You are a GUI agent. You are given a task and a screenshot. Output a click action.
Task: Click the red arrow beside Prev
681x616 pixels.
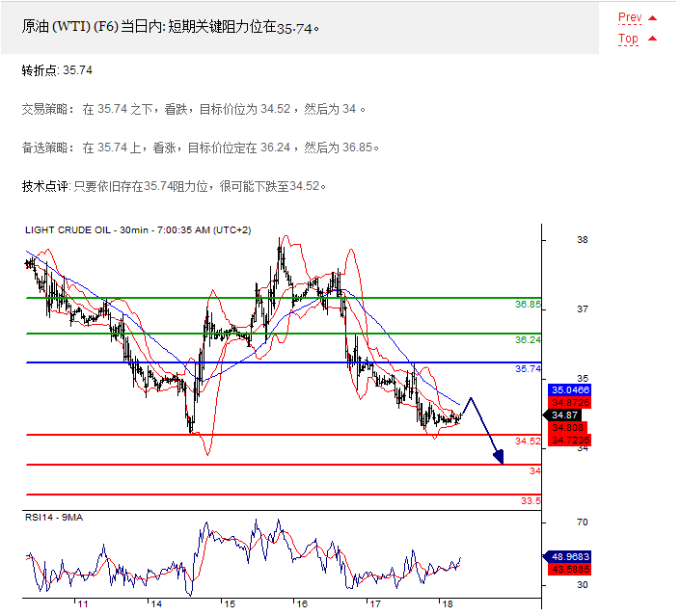click(652, 17)
